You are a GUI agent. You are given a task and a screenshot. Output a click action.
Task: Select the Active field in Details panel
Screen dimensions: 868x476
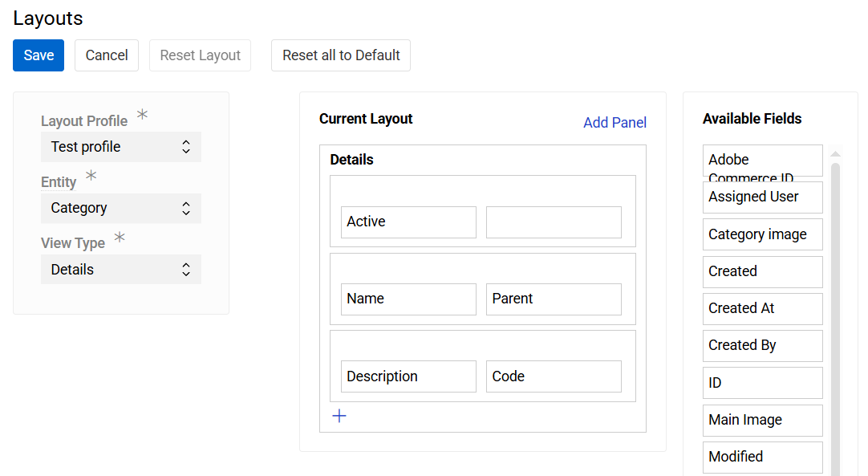[408, 222]
